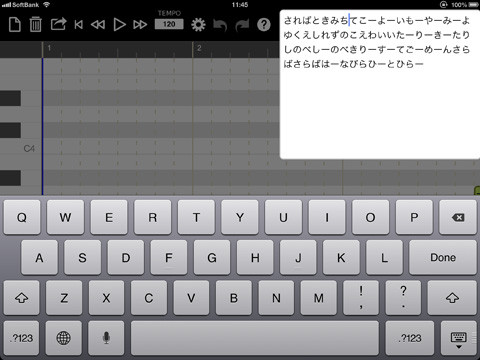Tap the rewind button
The width and height of the screenshot is (480, 360).
[98, 25]
